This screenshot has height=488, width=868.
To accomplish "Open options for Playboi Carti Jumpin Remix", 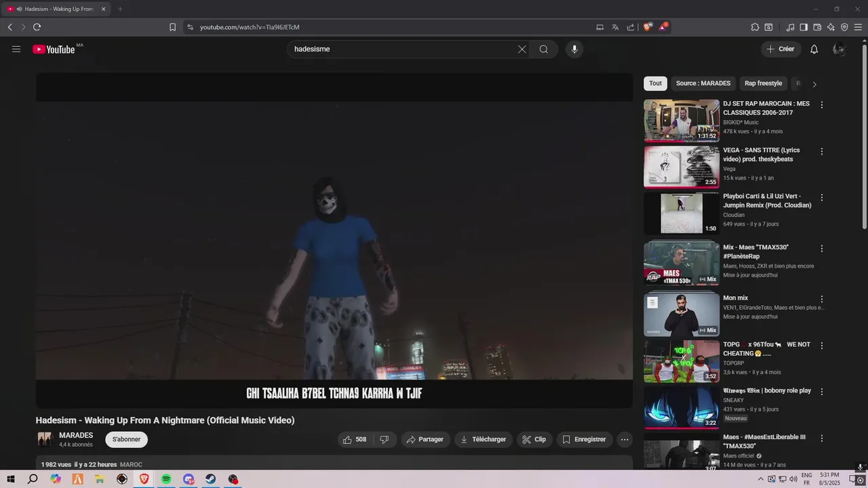I will [822, 197].
